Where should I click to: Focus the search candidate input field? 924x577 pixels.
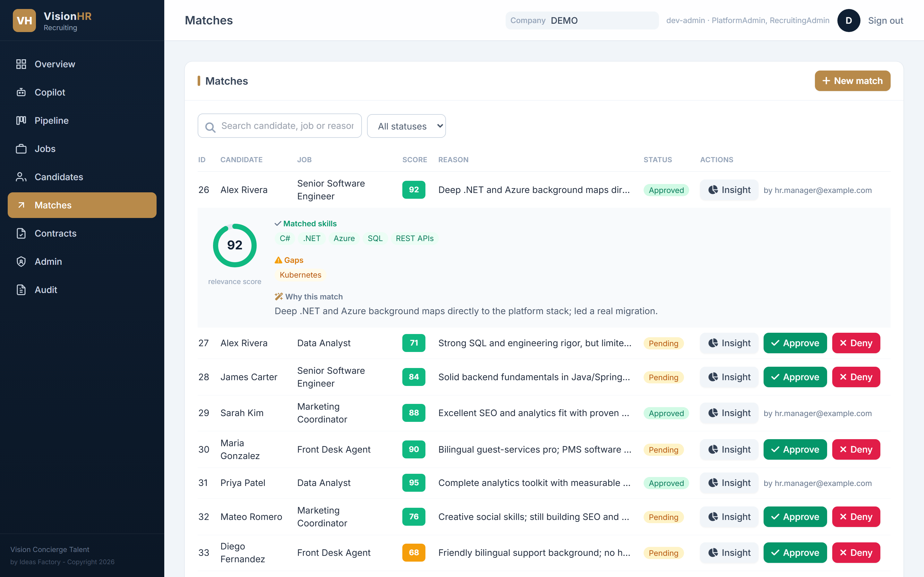279,126
